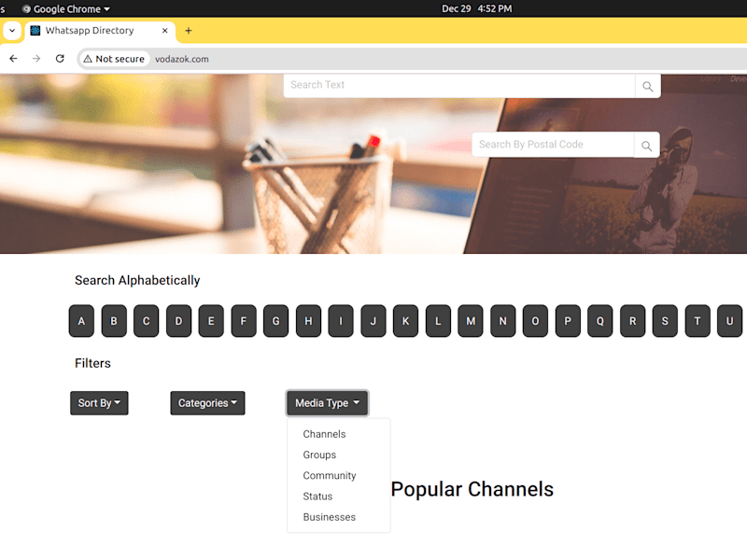Expand the Sort By dropdown

[99, 403]
